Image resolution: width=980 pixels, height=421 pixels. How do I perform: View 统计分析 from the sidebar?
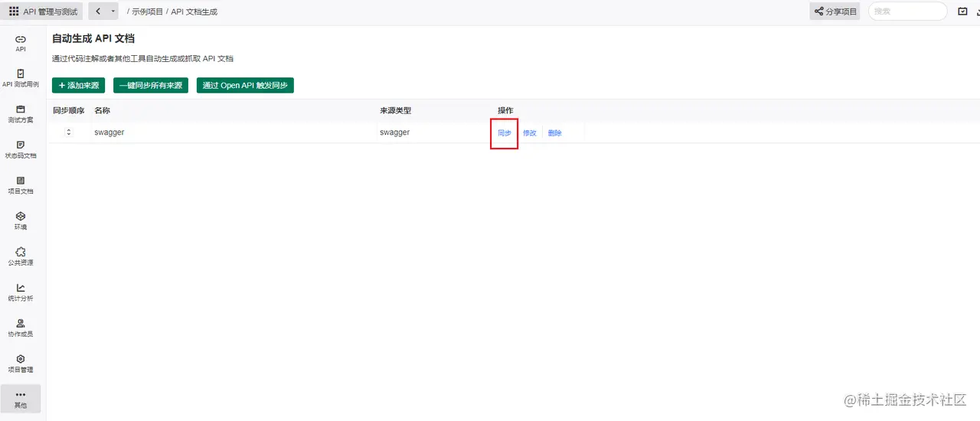(21, 292)
